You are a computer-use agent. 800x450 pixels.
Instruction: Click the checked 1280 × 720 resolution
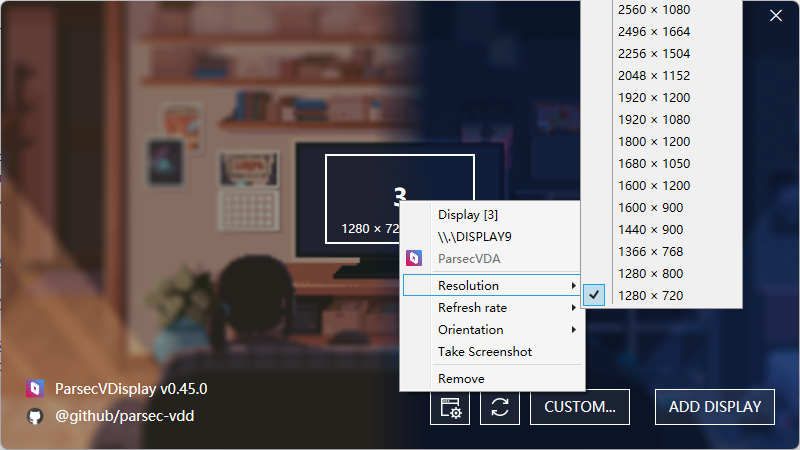pos(651,295)
